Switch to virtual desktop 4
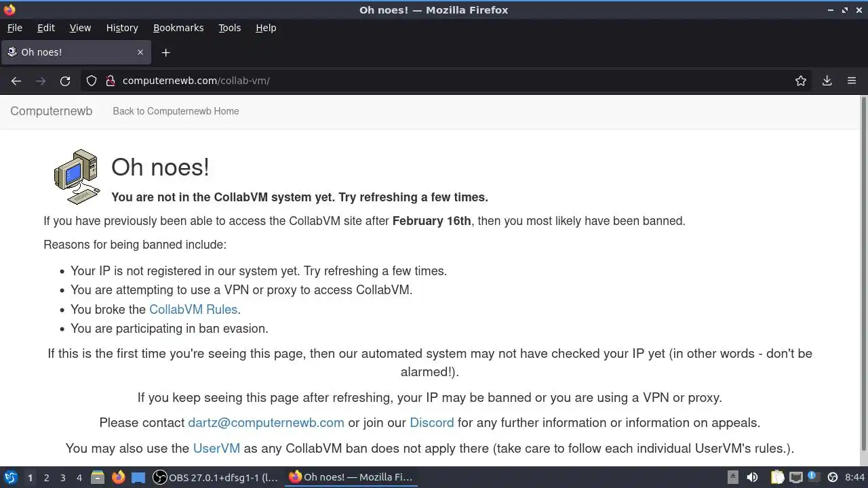The height and width of the screenshot is (488, 868). click(79, 477)
